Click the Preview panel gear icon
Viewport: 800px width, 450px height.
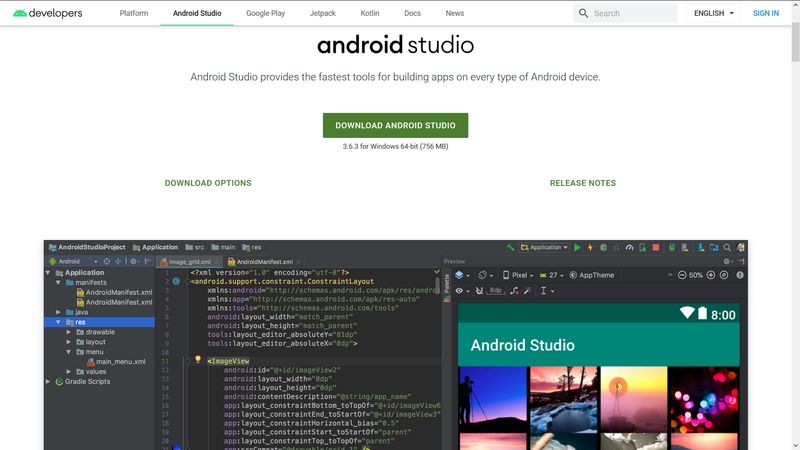point(727,261)
